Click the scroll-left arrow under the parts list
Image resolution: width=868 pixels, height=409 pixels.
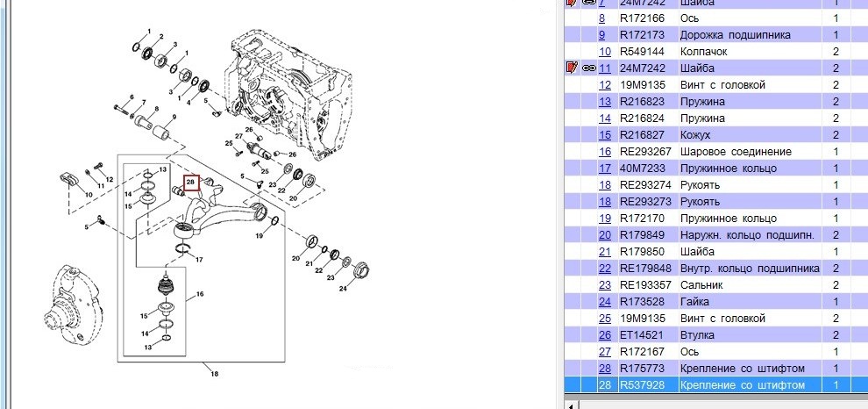tap(574, 405)
